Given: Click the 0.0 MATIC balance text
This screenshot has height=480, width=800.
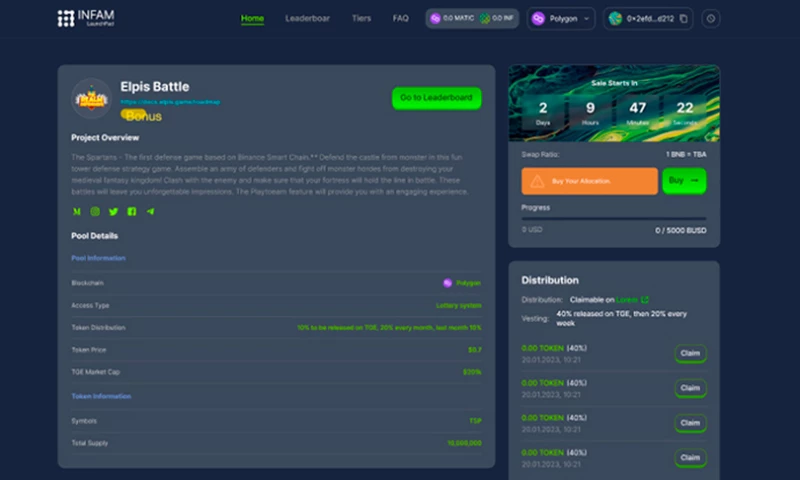Looking at the screenshot, I should pos(458,18).
